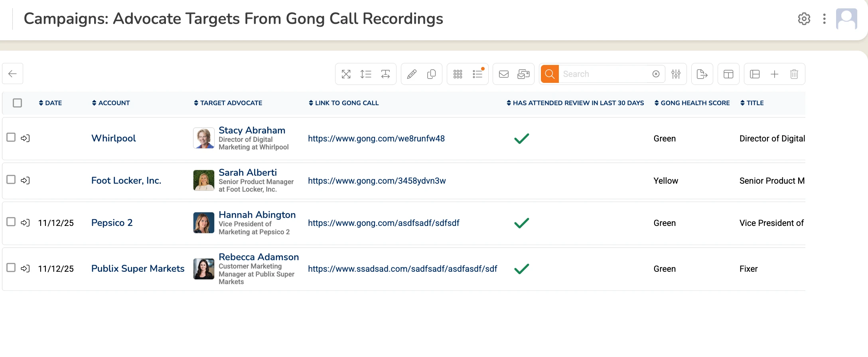Click the table layout icon
The image size is (868, 357).
[728, 74]
